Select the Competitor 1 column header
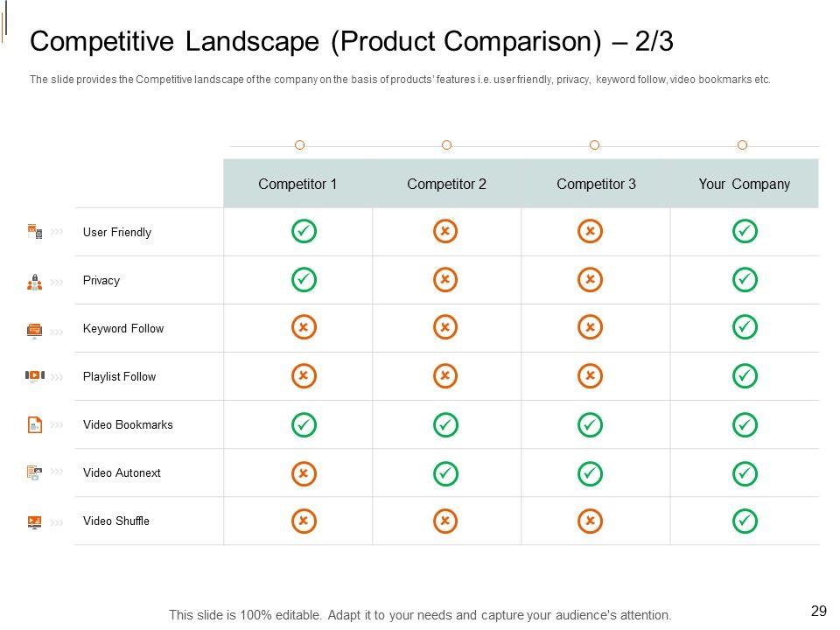The height and width of the screenshot is (630, 840). [297, 184]
